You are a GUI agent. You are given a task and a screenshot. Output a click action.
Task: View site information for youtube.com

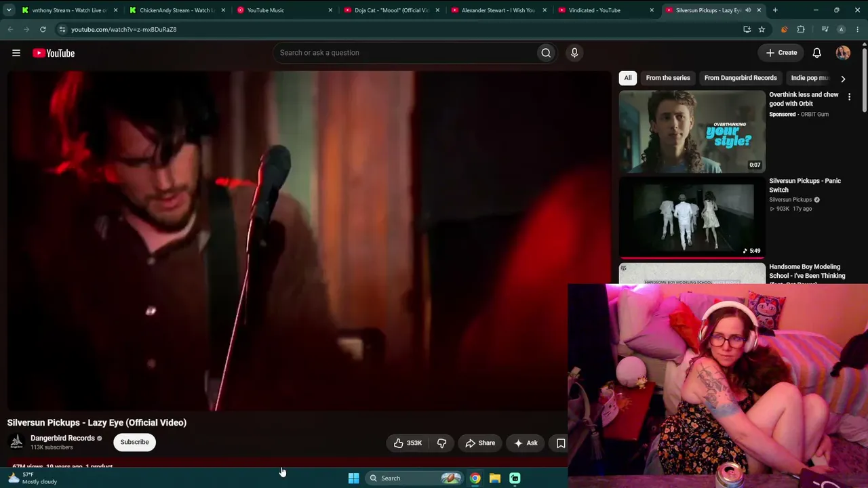coord(62,29)
